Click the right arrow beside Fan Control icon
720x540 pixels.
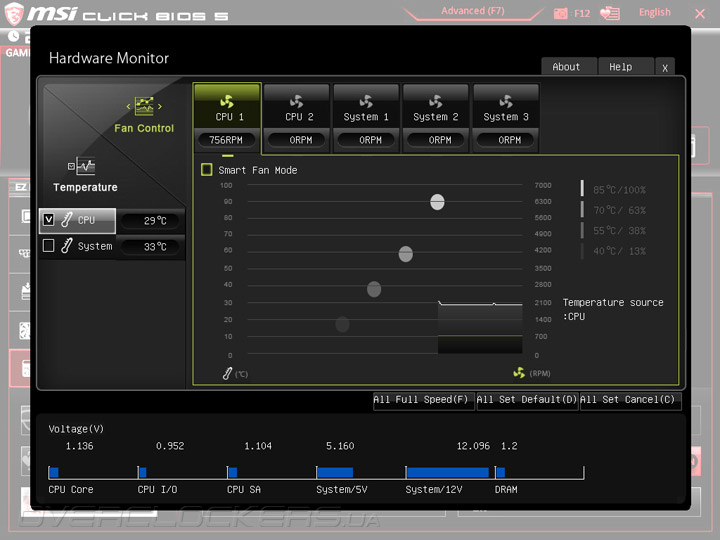click(160, 107)
